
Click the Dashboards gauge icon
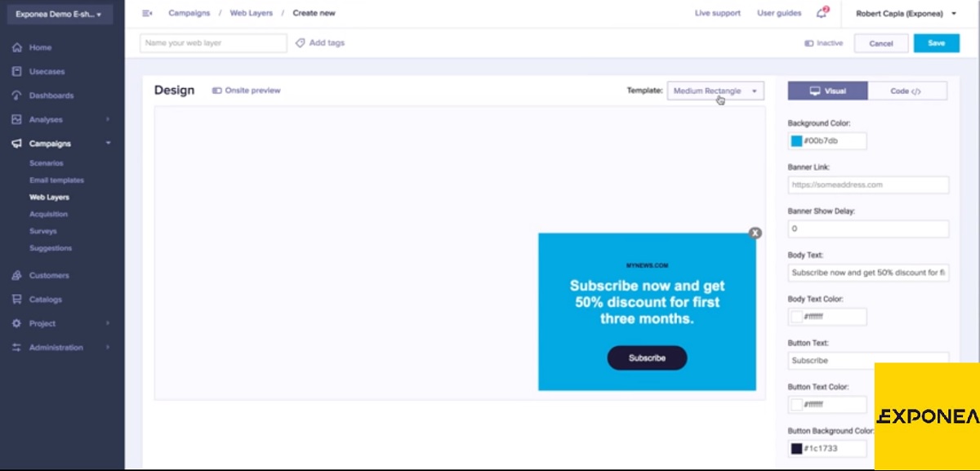pos(17,96)
